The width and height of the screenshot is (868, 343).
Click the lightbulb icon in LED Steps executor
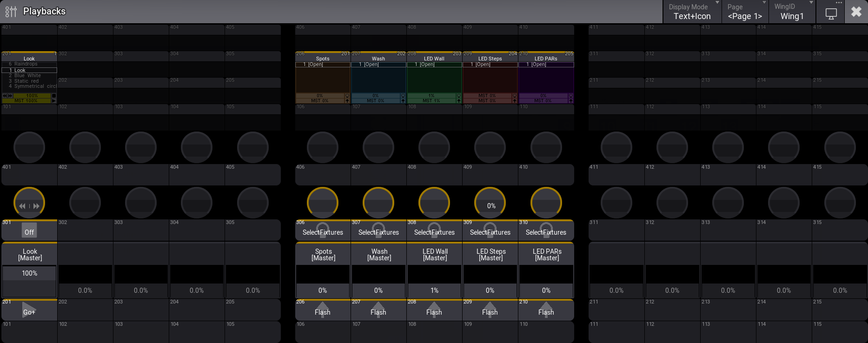pos(514,96)
